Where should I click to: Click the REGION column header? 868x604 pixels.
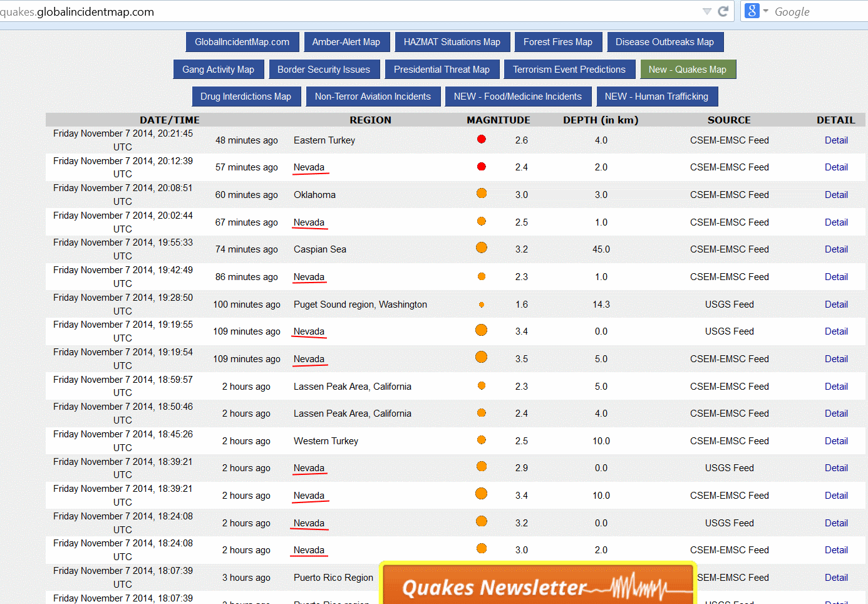pyautogui.click(x=371, y=120)
